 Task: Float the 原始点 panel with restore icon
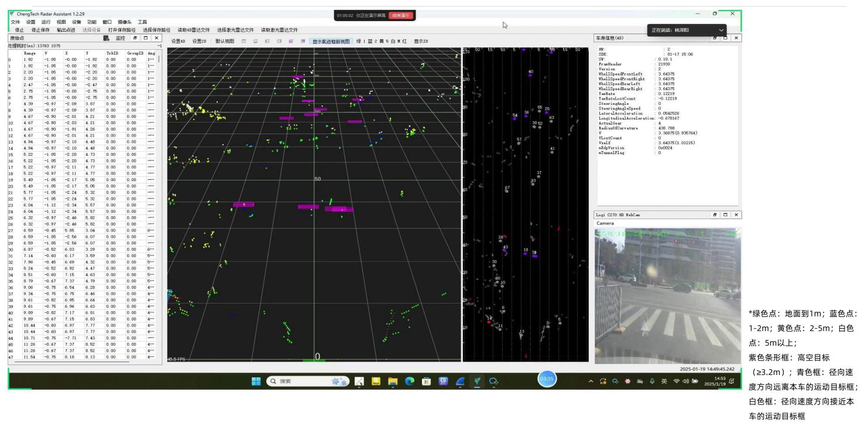[135, 38]
